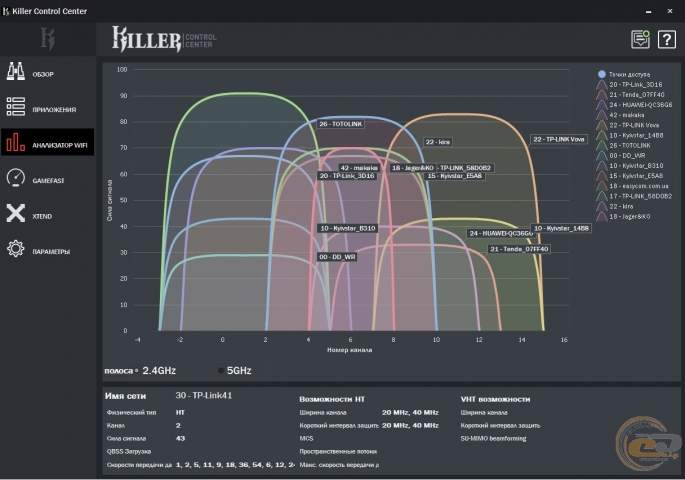The height and width of the screenshot is (480, 685).
Task: Click the Сила сигнала value 43
Action: pyautogui.click(x=180, y=439)
